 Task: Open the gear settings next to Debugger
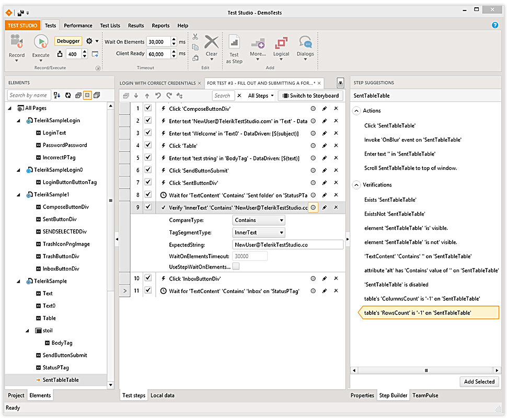tap(89, 41)
